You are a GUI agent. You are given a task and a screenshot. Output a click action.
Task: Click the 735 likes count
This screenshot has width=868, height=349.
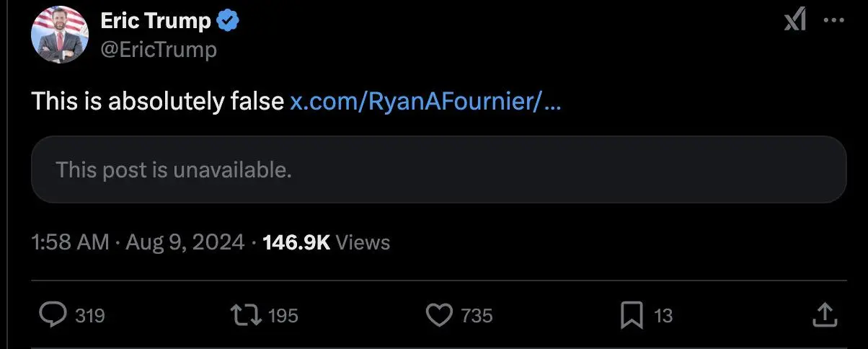point(477,316)
